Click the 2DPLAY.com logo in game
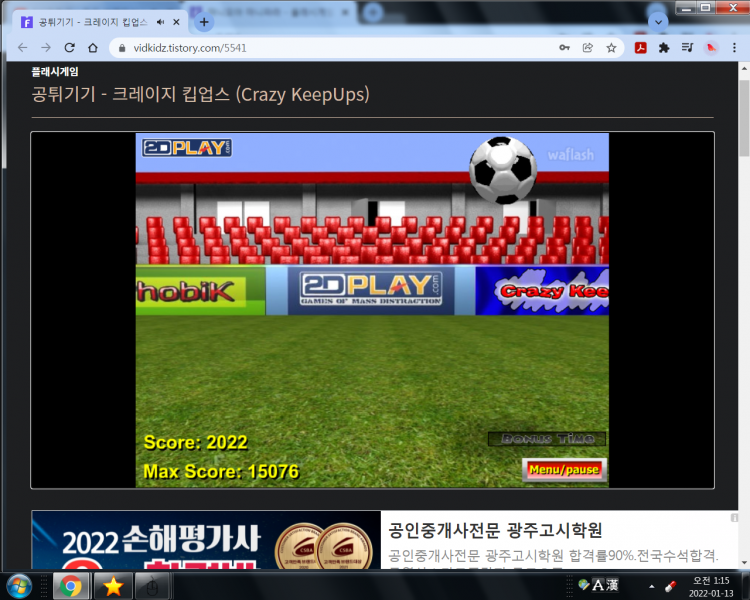Screen dimensions: 750x600 (187, 148)
